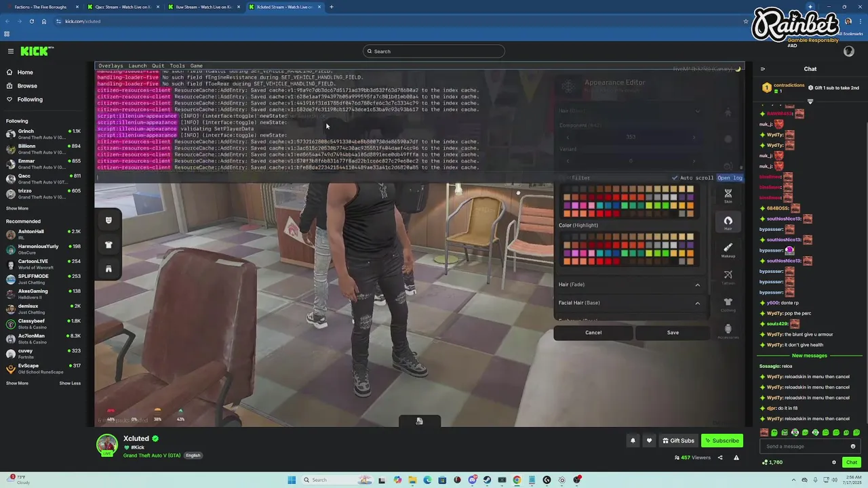Focus the Kick search box
868x488 pixels.
(x=434, y=52)
